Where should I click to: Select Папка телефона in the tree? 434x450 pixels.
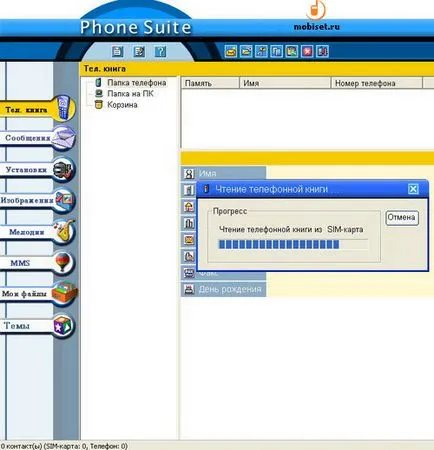tap(136, 83)
